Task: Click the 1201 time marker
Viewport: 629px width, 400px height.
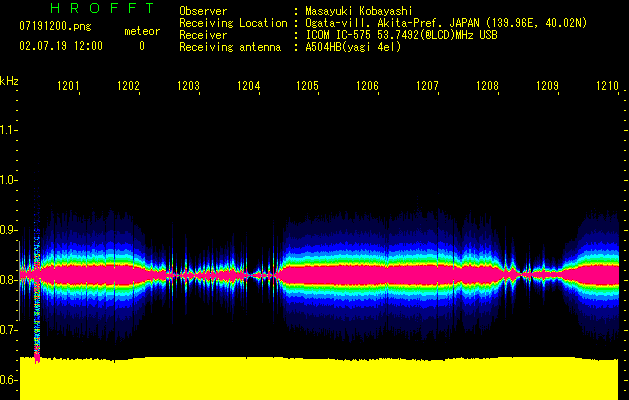Action: click(x=68, y=86)
